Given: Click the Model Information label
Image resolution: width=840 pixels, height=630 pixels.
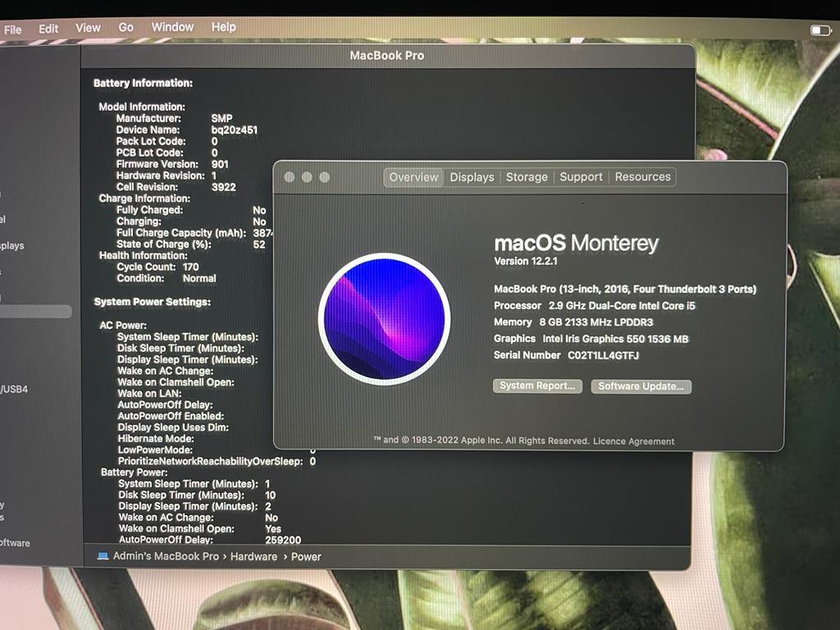Looking at the screenshot, I should pyautogui.click(x=142, y=107).
